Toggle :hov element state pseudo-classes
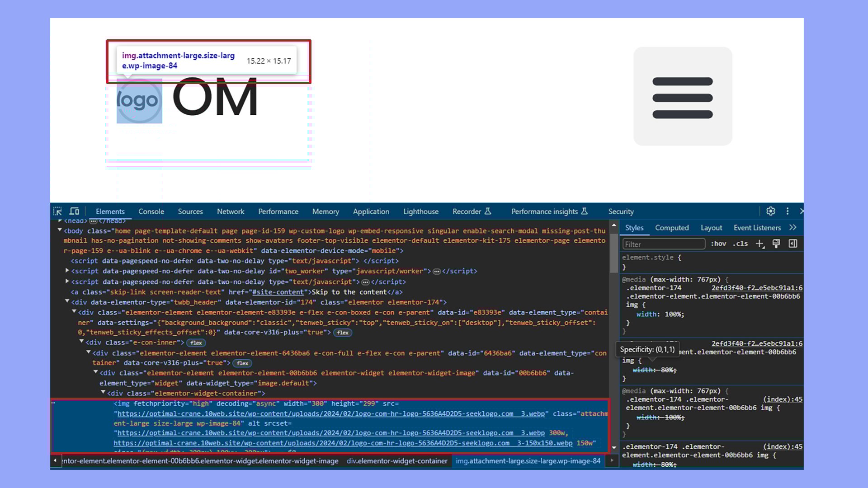The height and width of the screenshot is (488, 868). click(x=719, y=244)
